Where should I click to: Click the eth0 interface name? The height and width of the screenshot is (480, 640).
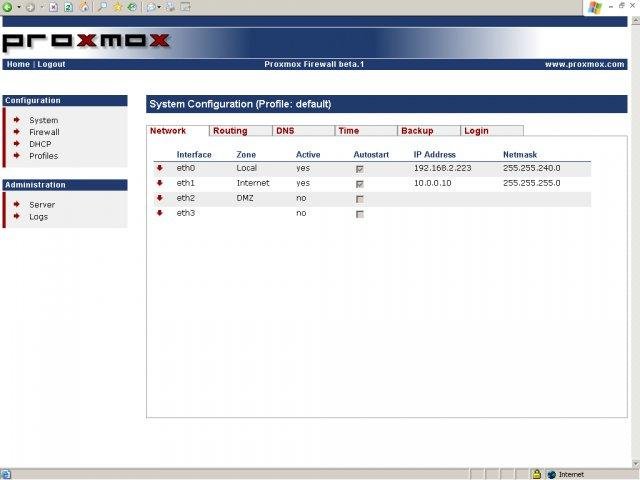click(186, 168)
